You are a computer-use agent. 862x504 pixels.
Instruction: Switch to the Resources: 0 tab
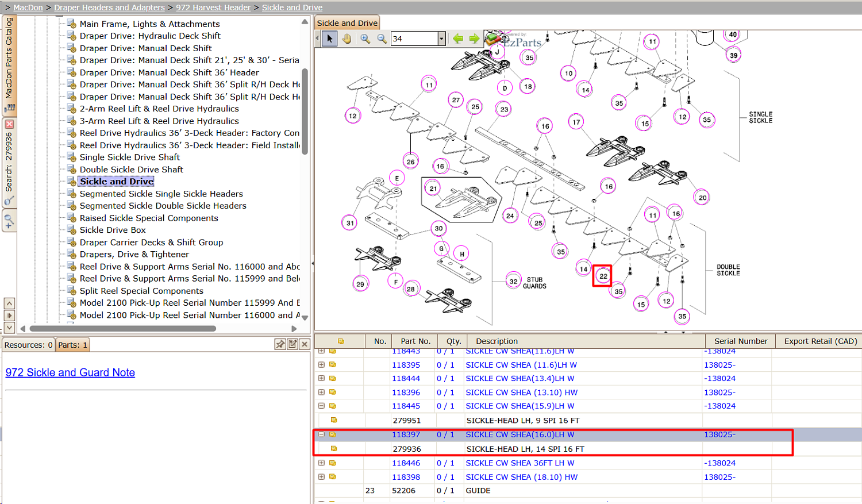tap(28, 345)
